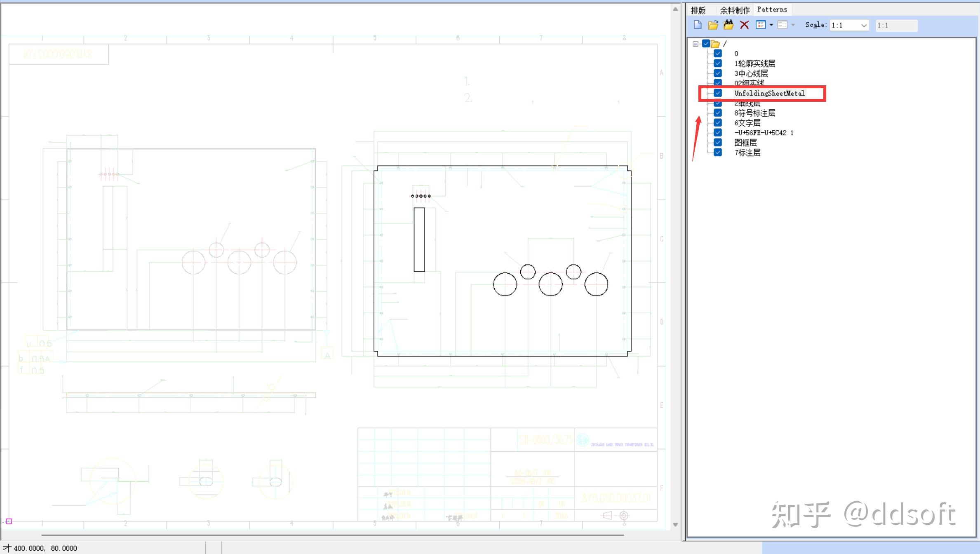Uncheck the UnfoldingSheetMetal layer checkbox
Viewport: 980px width, 554px height.
click(x=718, y=93)
